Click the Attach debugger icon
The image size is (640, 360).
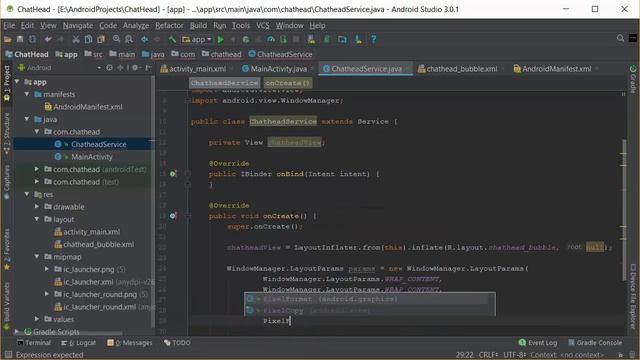point(283,40)
